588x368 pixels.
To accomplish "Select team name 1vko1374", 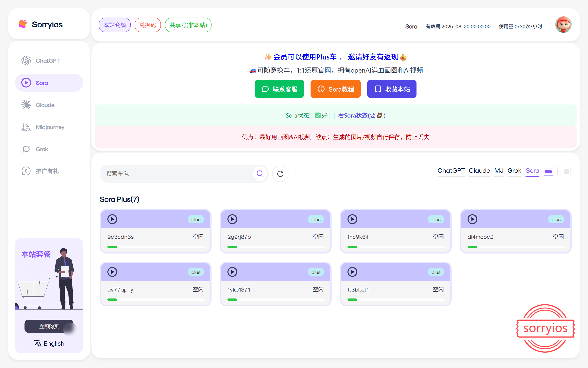I will 239,290.
